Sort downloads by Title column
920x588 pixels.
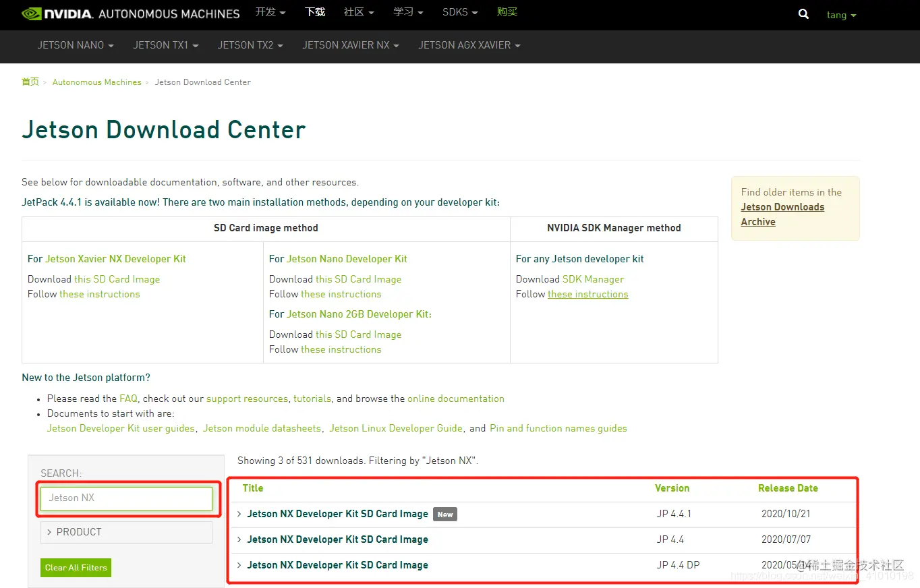coord(253,488)
